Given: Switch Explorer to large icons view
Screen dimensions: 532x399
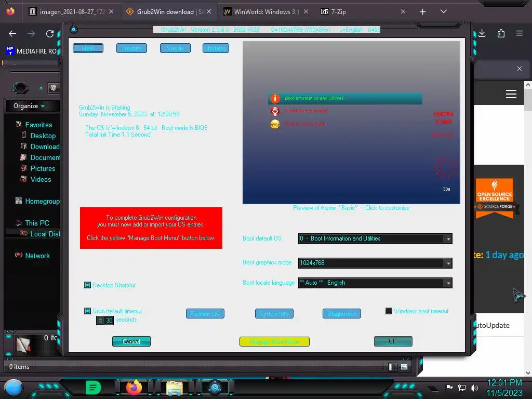Looking at the screenshot, I should [x=404, y=367].
